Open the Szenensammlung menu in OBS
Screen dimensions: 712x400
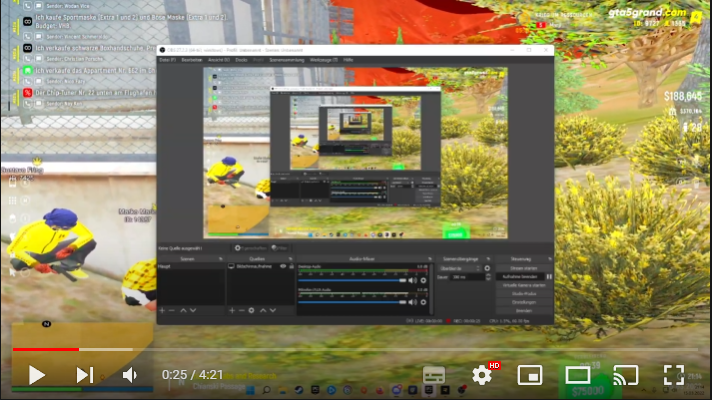pyautogui.click(x=287, y=60)
